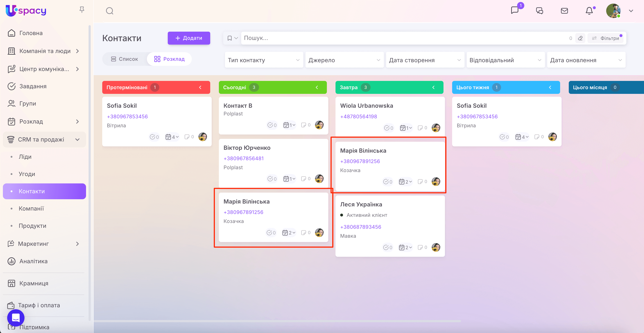Open Ліди submenu item
Viewport: 644px width, 333px height.
click(x=44, y=157)
